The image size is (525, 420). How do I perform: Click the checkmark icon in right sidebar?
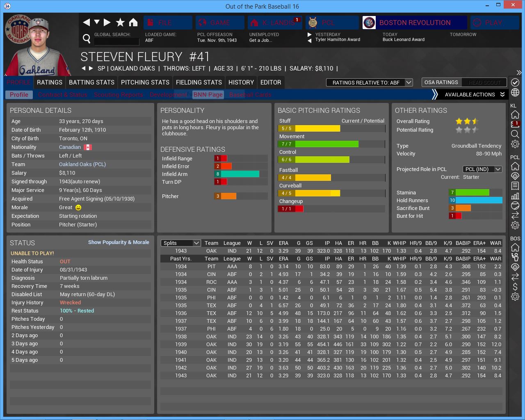click(515, 82)
